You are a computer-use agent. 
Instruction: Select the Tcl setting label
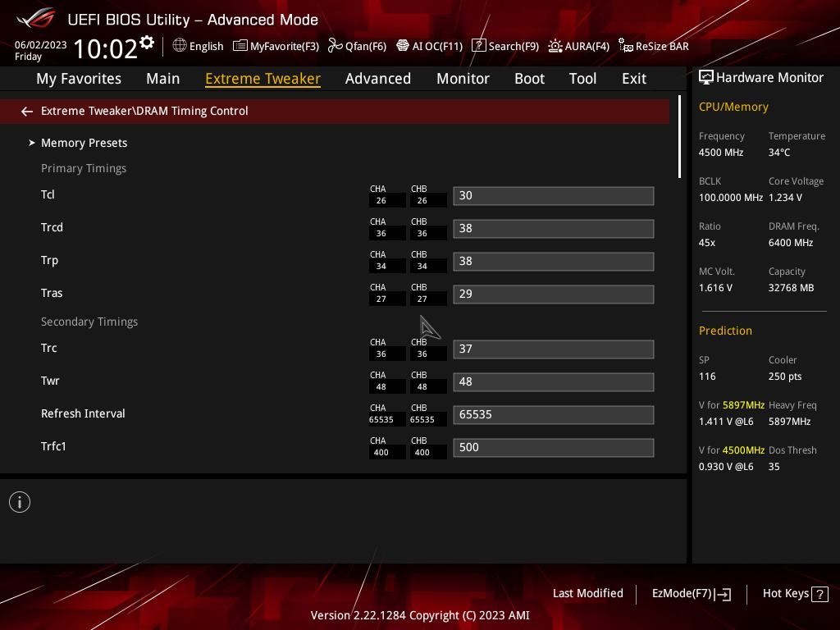[48, 194]
